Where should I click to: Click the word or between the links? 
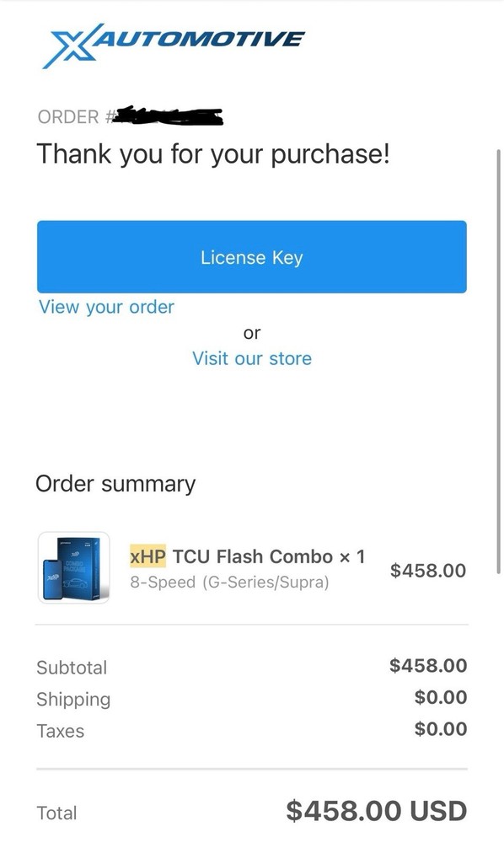click(x=252, y=332)
